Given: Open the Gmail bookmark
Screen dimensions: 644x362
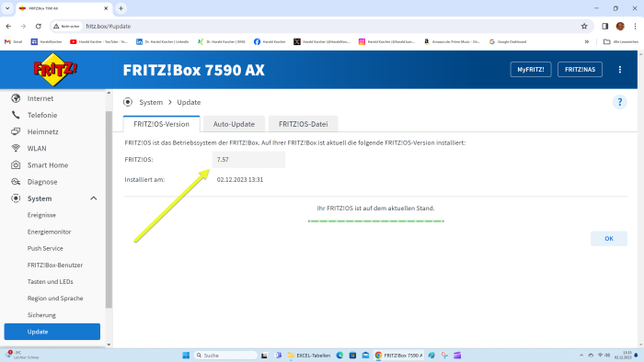Looking at the screenshot, I should [13, 42].
